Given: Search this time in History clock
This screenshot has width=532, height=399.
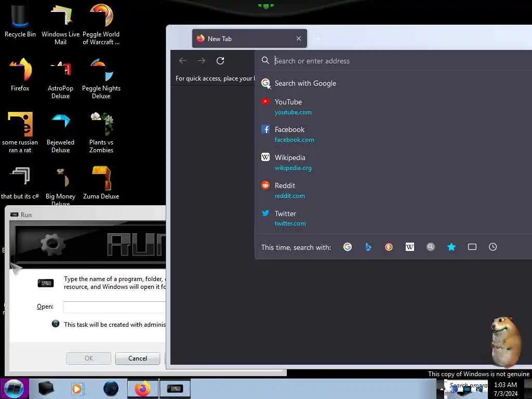Looking at the screenshot, I should tap(493, 247).
